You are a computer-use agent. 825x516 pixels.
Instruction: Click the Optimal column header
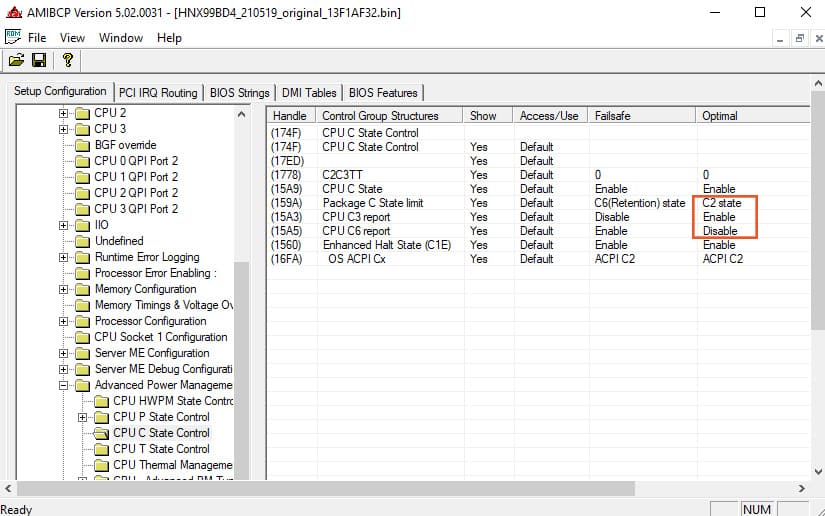click(x=720, y=116)
